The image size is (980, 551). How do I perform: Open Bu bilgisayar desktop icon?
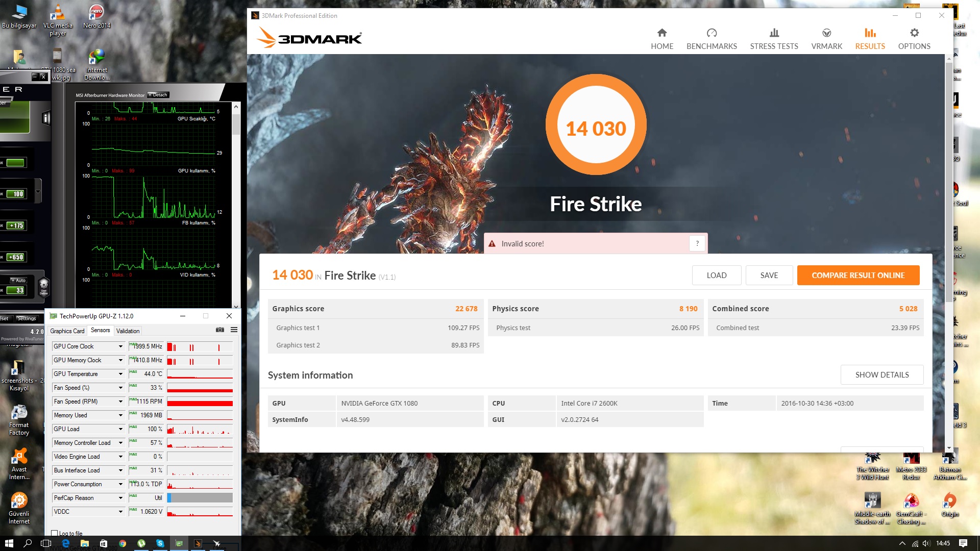pyautogui.click(x=19, y=16)
